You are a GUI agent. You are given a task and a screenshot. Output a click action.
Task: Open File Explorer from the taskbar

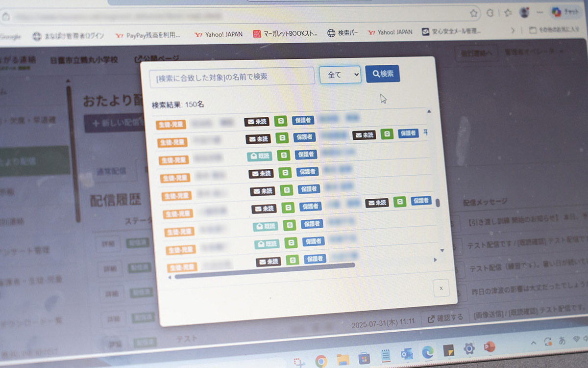(x=343, y=360)
